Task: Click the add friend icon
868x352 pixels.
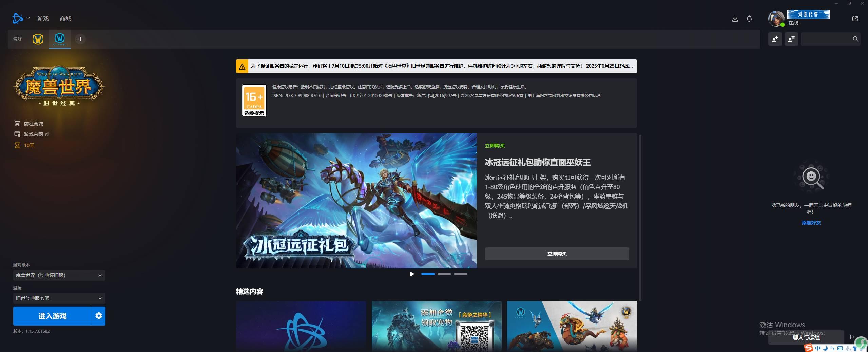Action: point(775,39)
